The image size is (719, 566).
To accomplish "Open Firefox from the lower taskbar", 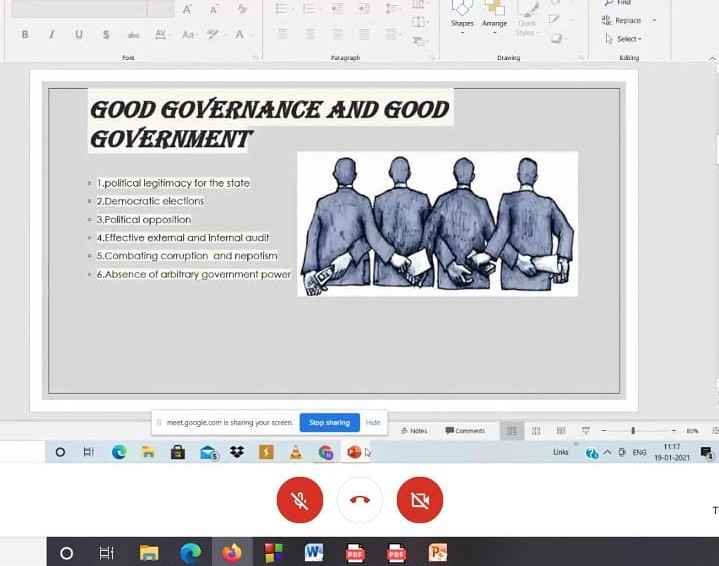I will pyautogui.click(x=232, y=552).
